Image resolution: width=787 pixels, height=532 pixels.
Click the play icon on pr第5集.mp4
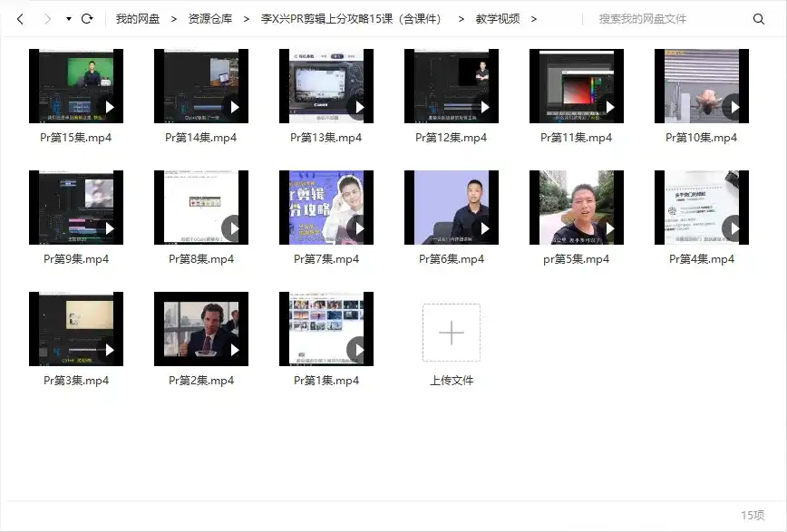pyautogui.click(x=609, y=227)
